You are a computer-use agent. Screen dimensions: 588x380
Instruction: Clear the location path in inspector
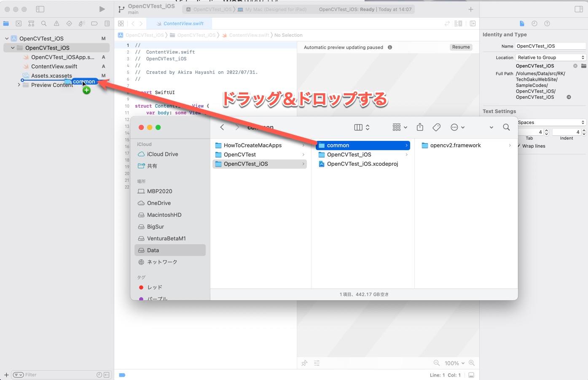(x=575, y=66)
